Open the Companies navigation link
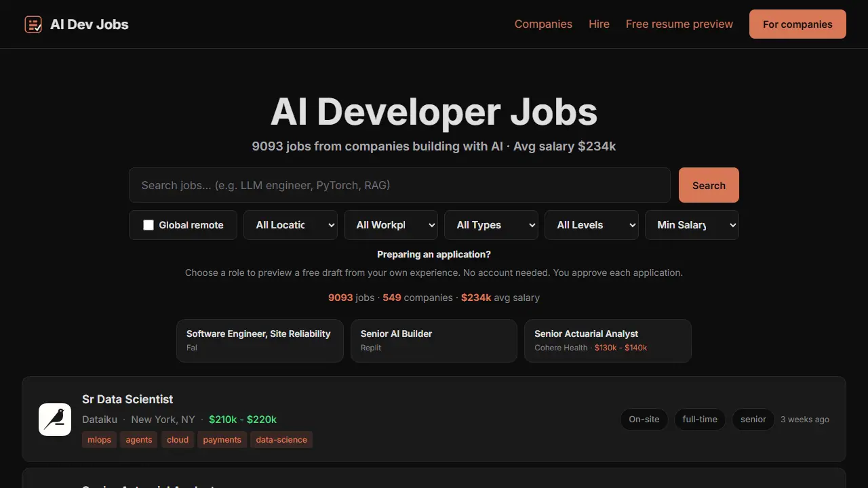This screenshot has width=868, height=488. [543, 24]
